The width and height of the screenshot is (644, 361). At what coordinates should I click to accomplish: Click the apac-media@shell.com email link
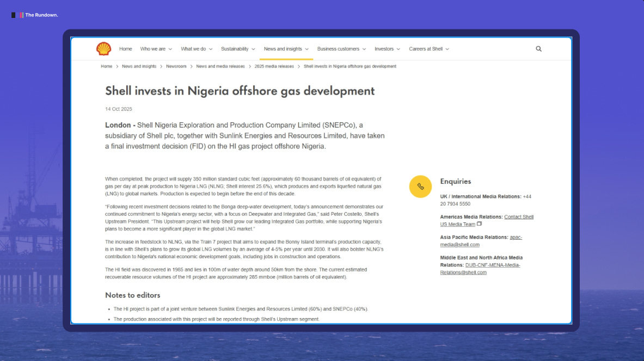tap(481, 241)
